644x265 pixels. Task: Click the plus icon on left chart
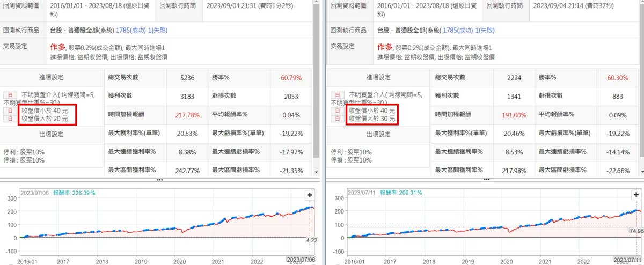[x=310, y=195]
